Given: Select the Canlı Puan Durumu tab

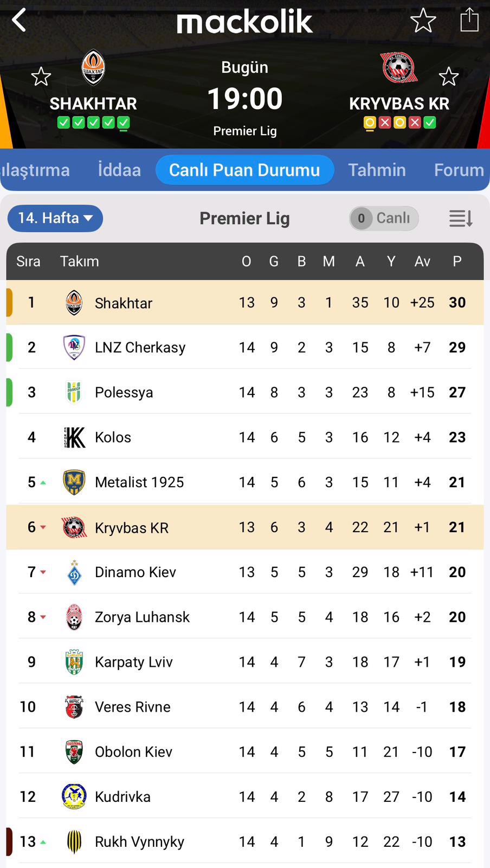Looking at the screenshot, I should point(244,170).
